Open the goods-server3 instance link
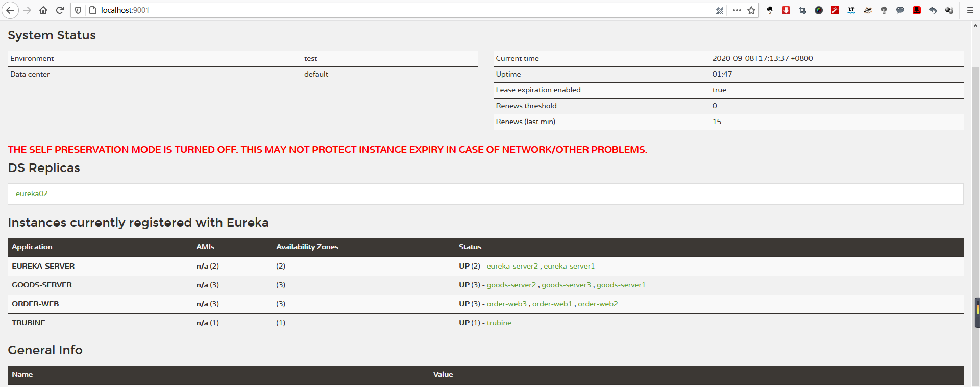980x387 pixels. (x=566, y=285)
